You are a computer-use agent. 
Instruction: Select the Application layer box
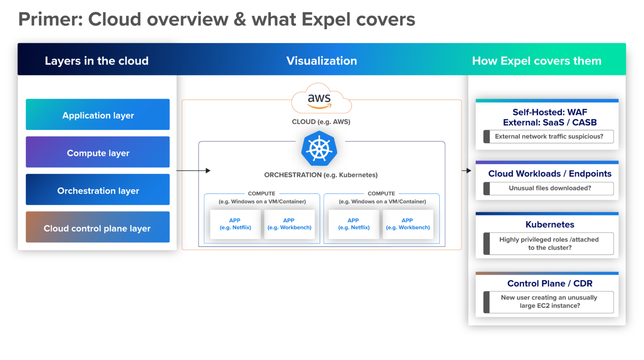click(98, 115)
